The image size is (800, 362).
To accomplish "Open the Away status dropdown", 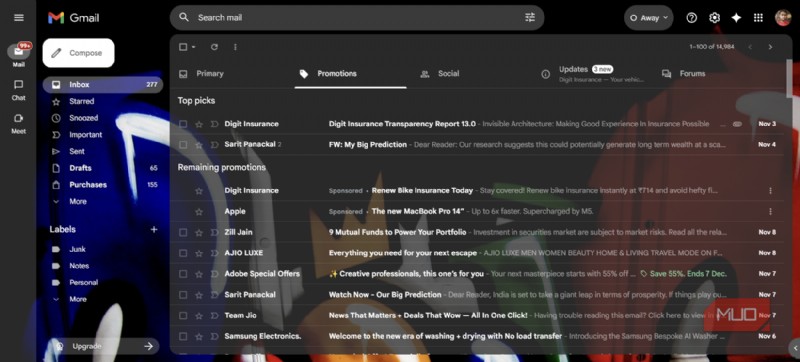I will [648, 18].
